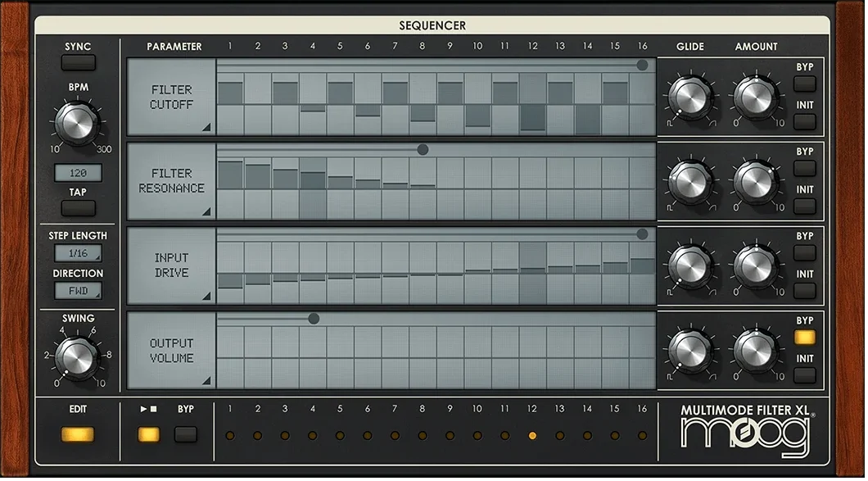Bypass the Filter Resonance sequencer row
Viewport: 868px width, 481px height.
(x=804, y=169)
